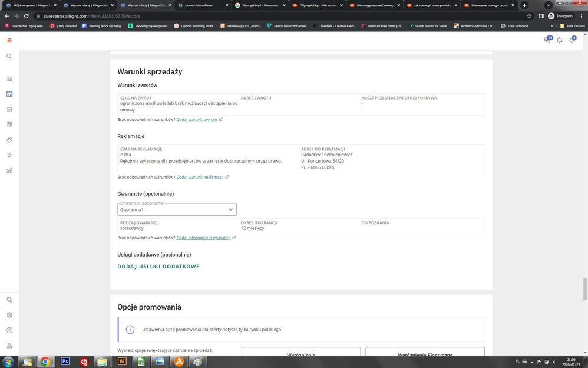Screen dimensions: 588x368
Task: Open the help question mark icon
Action: 9,330
